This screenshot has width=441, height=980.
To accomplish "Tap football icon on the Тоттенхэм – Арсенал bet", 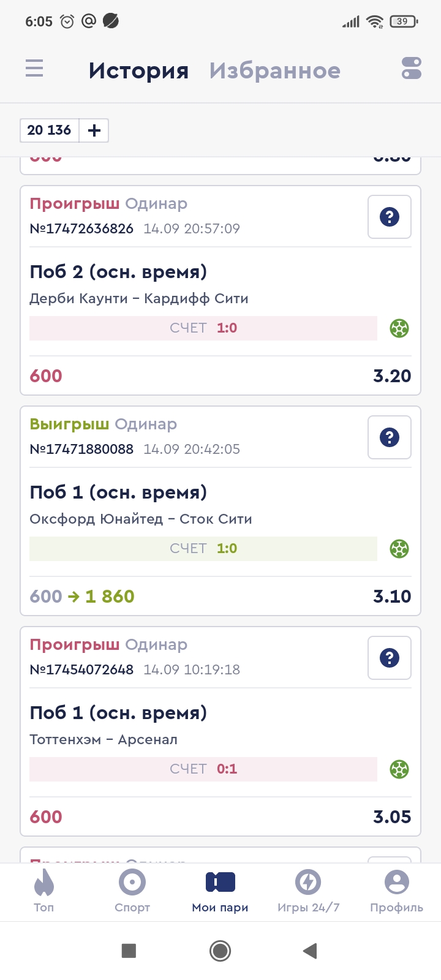I will tap(399, 769).
